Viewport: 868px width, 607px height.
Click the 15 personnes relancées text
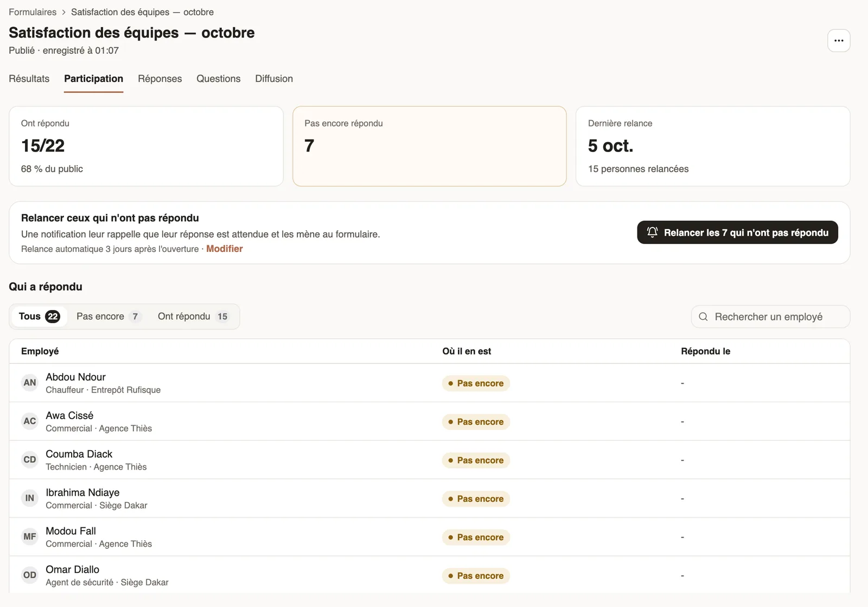point(639,169)
